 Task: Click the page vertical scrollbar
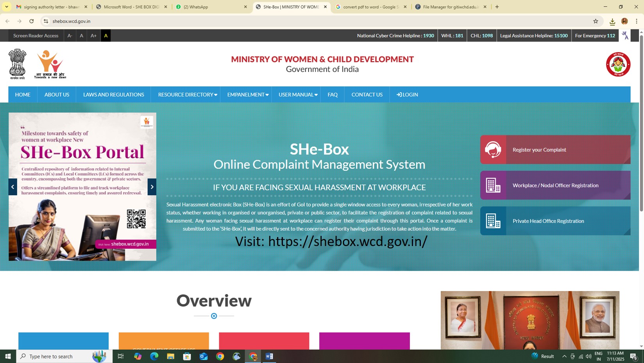click(641, 123)
